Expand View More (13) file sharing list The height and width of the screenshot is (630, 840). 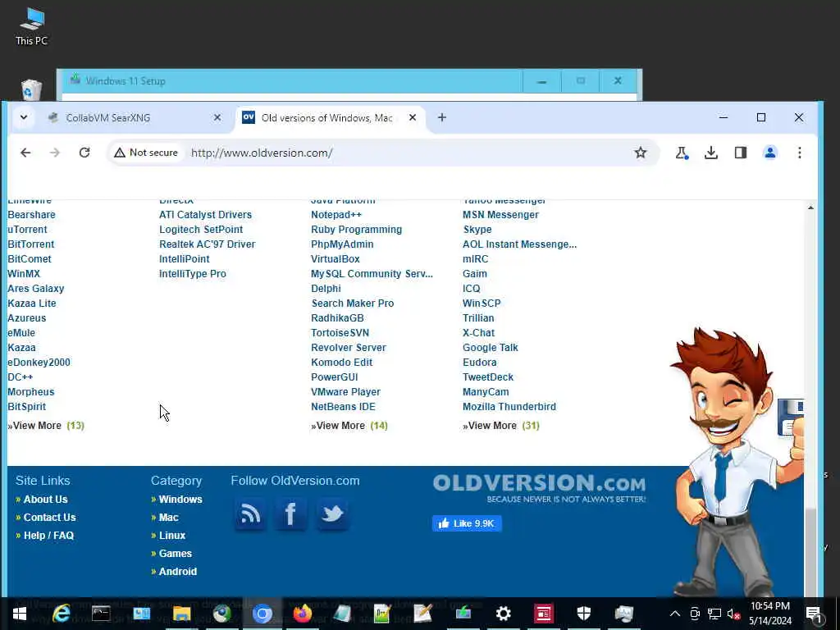46,426
